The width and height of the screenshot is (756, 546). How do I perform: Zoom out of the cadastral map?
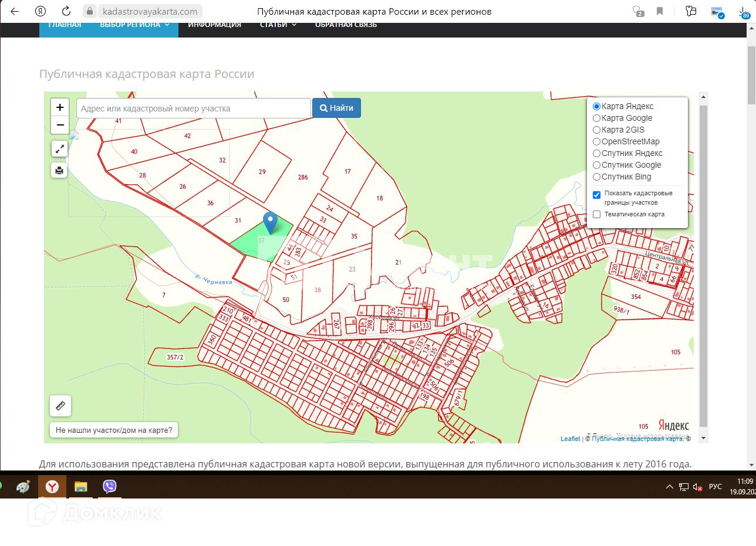(60, 125)
